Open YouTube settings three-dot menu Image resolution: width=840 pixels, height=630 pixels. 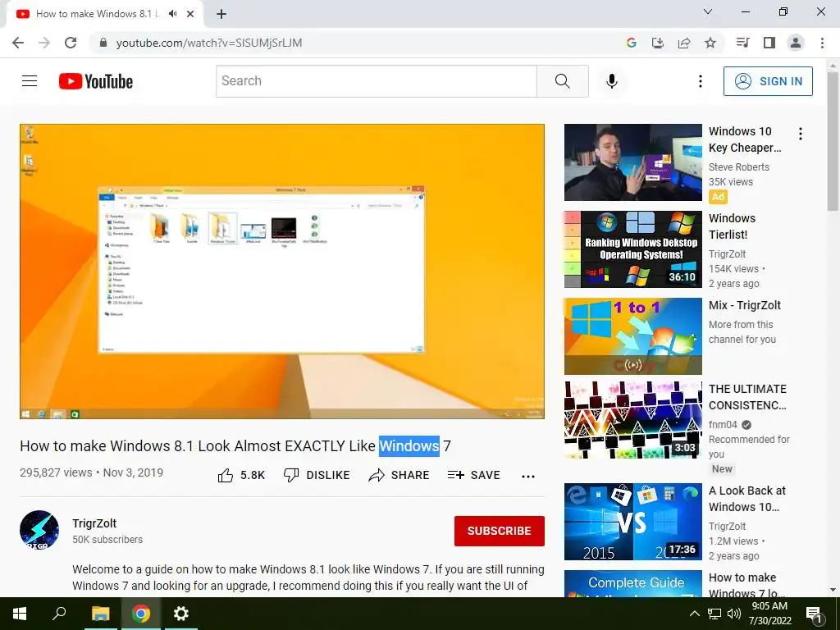tap(701, 81)
